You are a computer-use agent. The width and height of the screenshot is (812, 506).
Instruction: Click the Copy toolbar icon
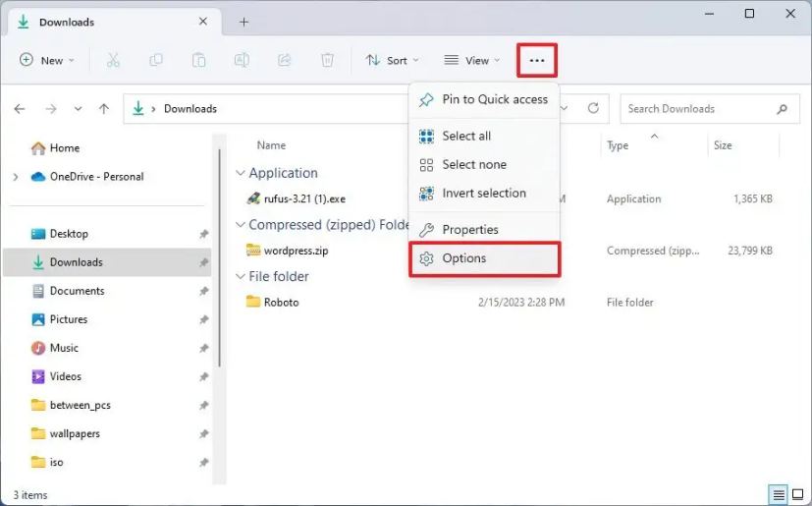click(x=156, y=61)
